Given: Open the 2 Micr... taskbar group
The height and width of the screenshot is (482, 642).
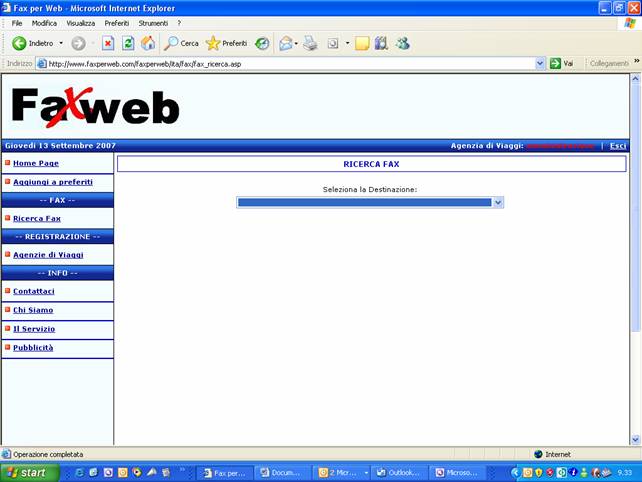Looking at the screenshot, I should click(x=341, y=473).
